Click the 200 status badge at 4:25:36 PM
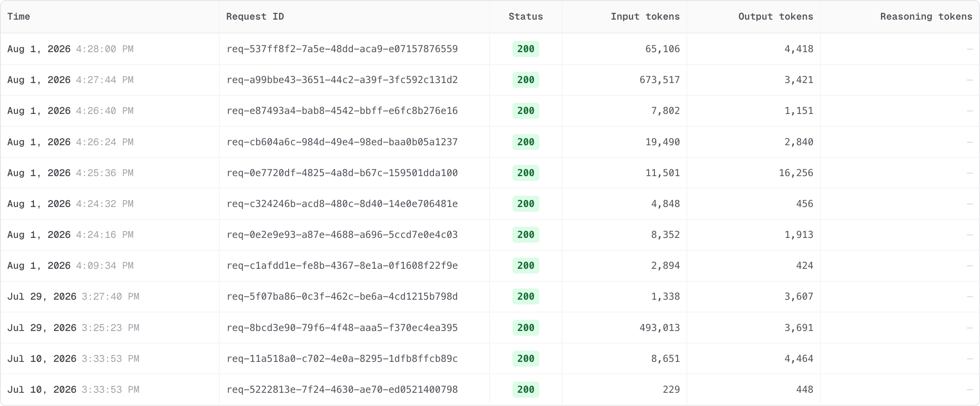The image size is (980, 406). pos(526,173)
